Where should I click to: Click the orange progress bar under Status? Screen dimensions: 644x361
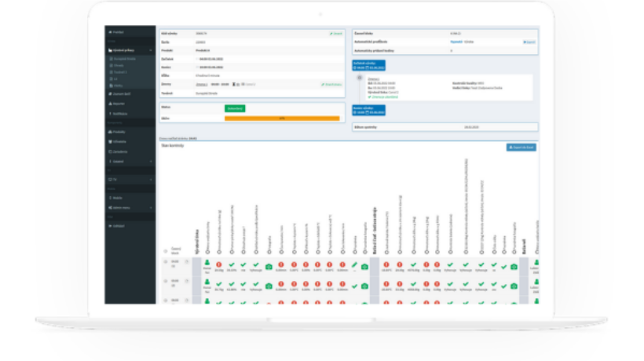(x=282, y=119)
